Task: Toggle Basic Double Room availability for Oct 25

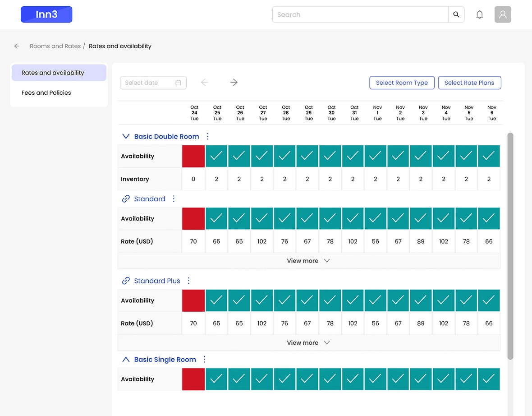Action: [x=216, y=156]
